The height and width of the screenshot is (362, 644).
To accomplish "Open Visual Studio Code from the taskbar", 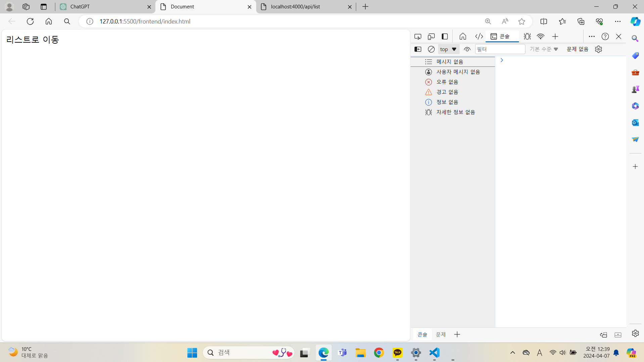I will click(434, 353).
